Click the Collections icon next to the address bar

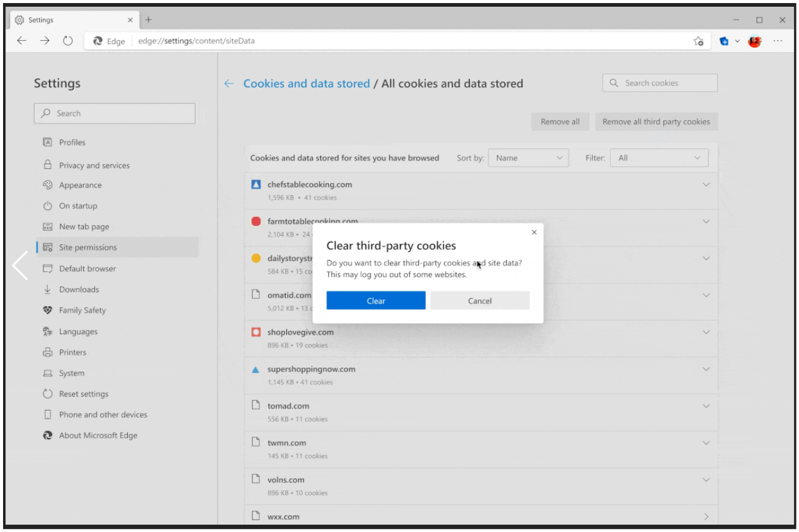(725, 41)
